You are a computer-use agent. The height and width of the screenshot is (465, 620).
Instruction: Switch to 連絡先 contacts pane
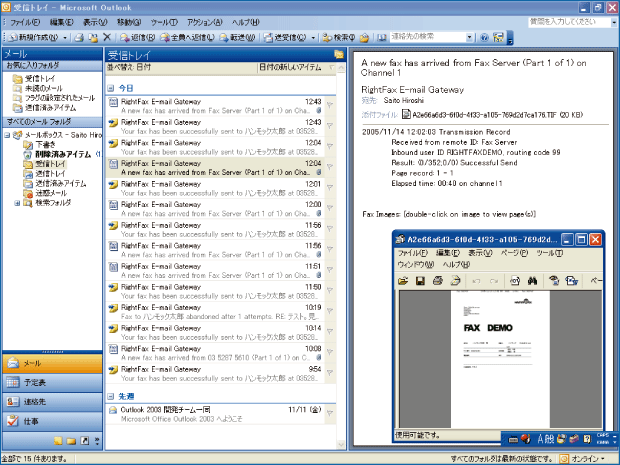pos(52,402)
